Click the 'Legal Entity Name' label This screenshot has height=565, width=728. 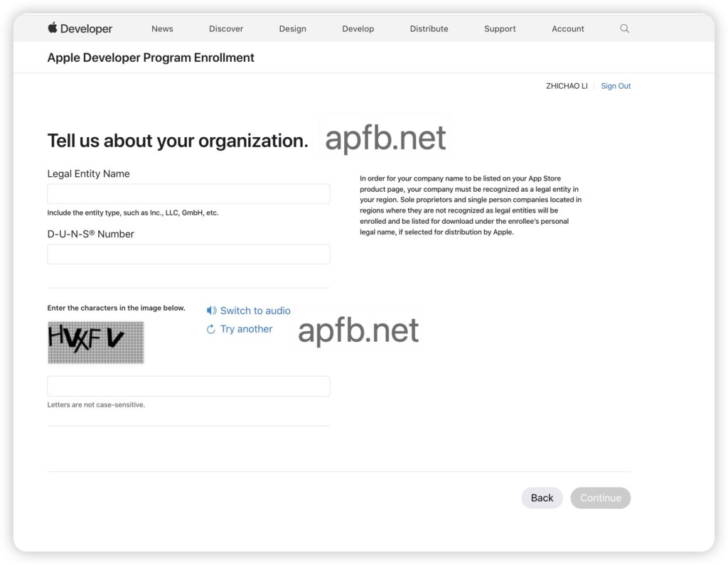coord(88,173)
